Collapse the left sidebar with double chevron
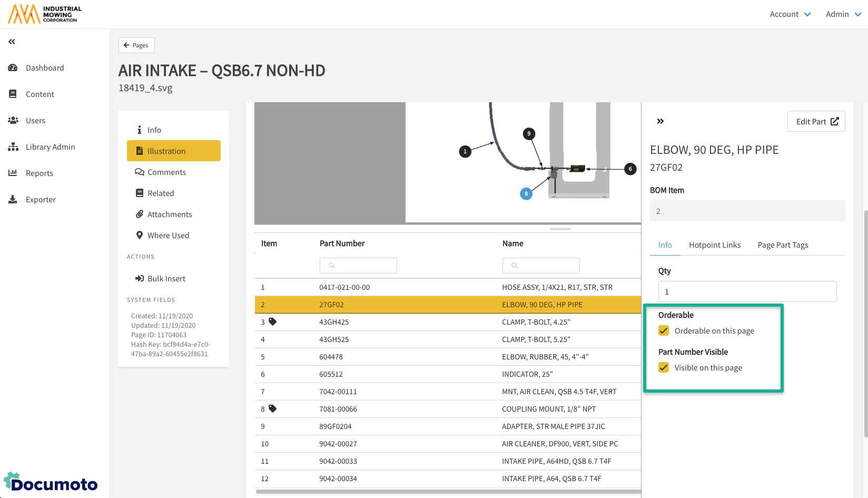Viewport: 868px width, 498px height. point(11,41)
